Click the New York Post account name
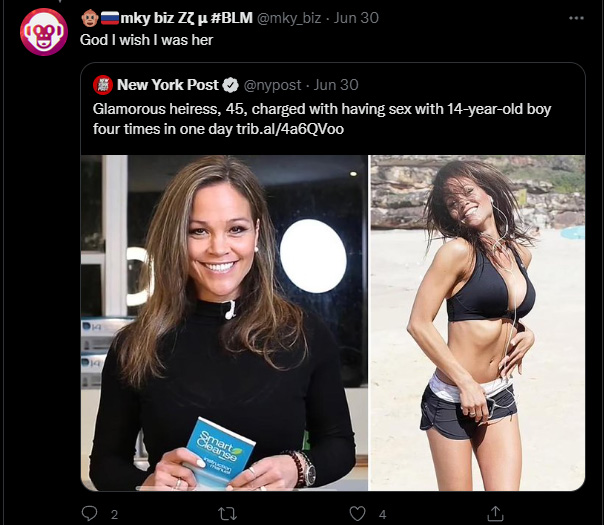The height and width of the screenshot is (525, 604). 166,85
